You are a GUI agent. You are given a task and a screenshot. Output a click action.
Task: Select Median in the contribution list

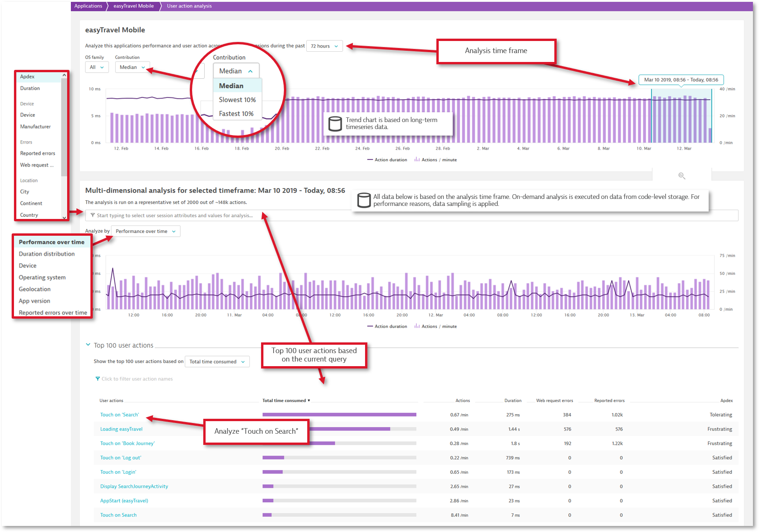click(x=237, y=86)
